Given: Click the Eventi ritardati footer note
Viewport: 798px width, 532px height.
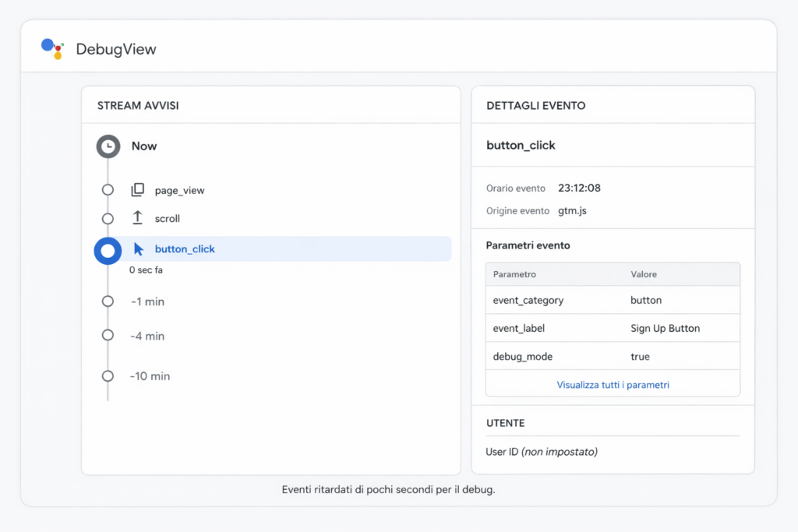Looking at the screenshot, I should point(388,490).
